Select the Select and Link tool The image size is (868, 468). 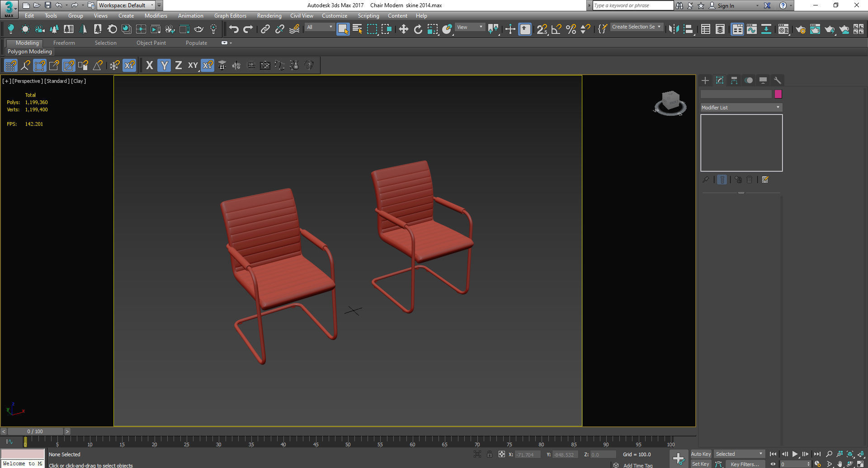pyautogui.click(x=265, y=29)
